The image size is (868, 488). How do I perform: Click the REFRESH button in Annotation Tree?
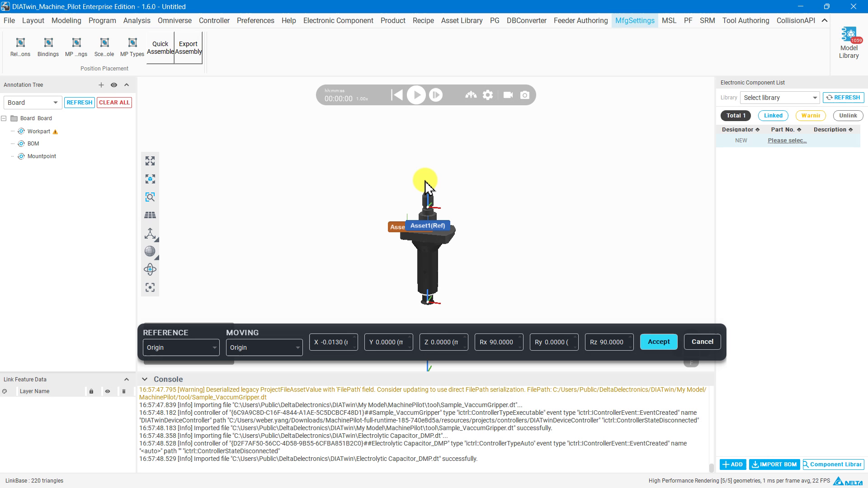(x=79, y=103)
